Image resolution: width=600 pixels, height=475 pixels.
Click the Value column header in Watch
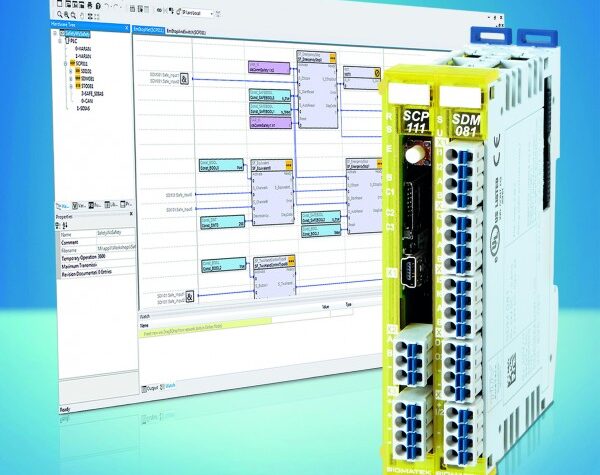tap(326, 307)
